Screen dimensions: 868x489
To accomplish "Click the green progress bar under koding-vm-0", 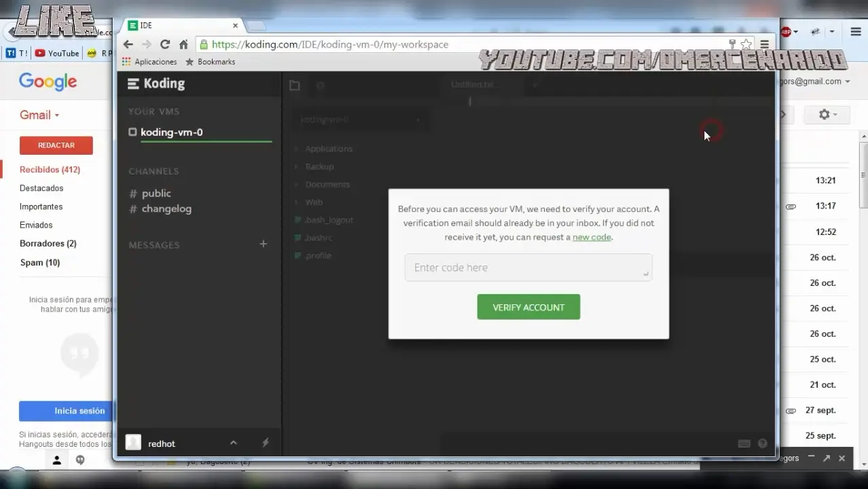I will [x=206, y=141].
